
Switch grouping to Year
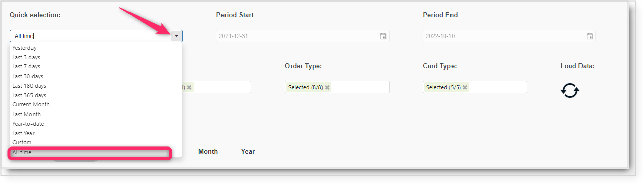(248, 151)
